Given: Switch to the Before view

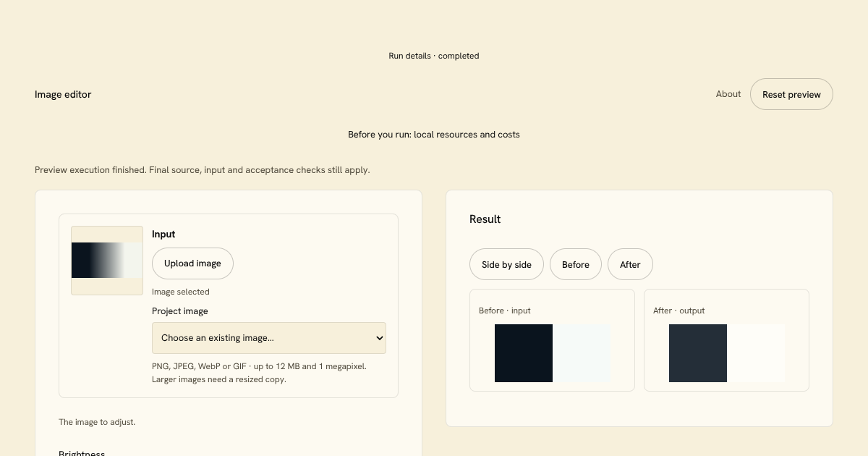Looking at the screenshot, I should [x=576, y=264].
